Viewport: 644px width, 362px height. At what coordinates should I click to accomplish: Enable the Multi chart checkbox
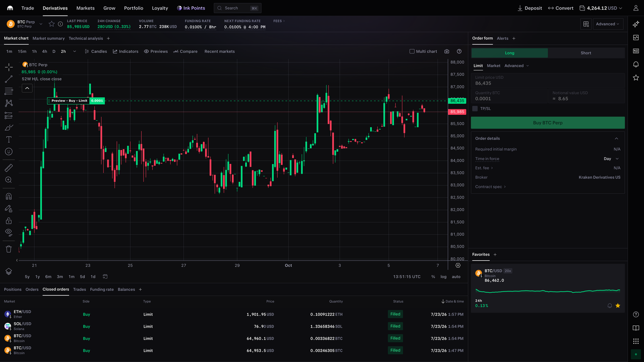click(x=412, y=52)
